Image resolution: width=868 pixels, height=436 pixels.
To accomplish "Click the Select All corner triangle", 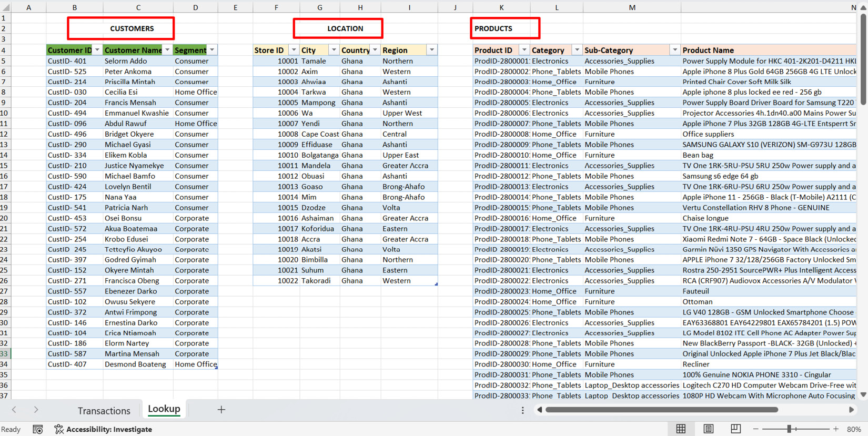I will tap(6, 7).
